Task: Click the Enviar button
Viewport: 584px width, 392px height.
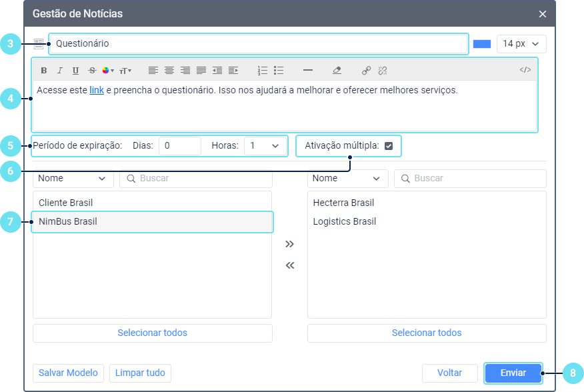Action: (513, 373)
